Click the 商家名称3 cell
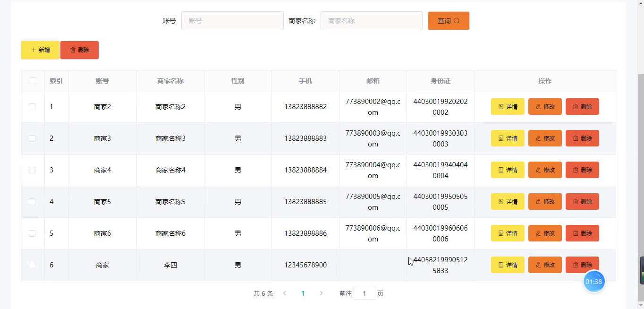 tap(170, 138)
